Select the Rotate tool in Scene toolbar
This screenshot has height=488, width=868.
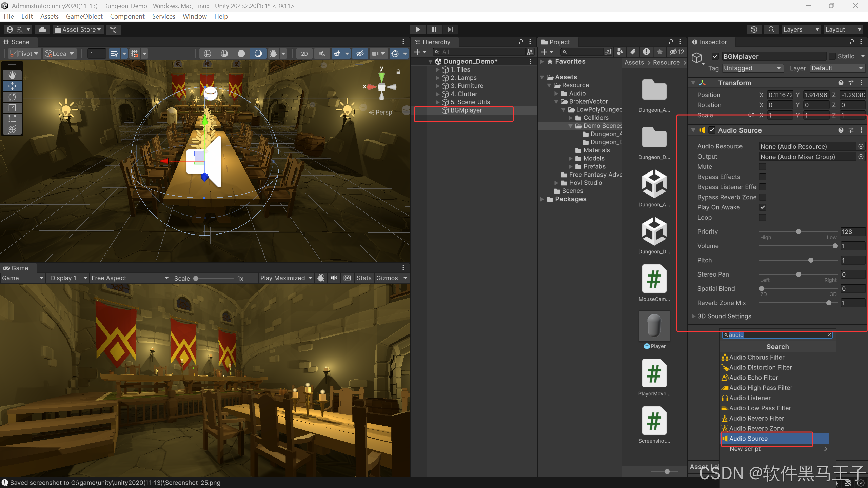click(x=12, y=97)
